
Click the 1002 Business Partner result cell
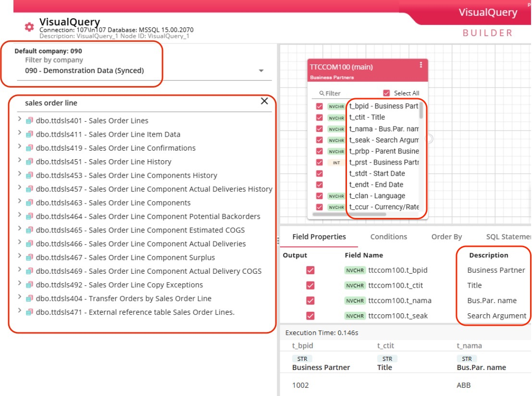coord(300,385)
